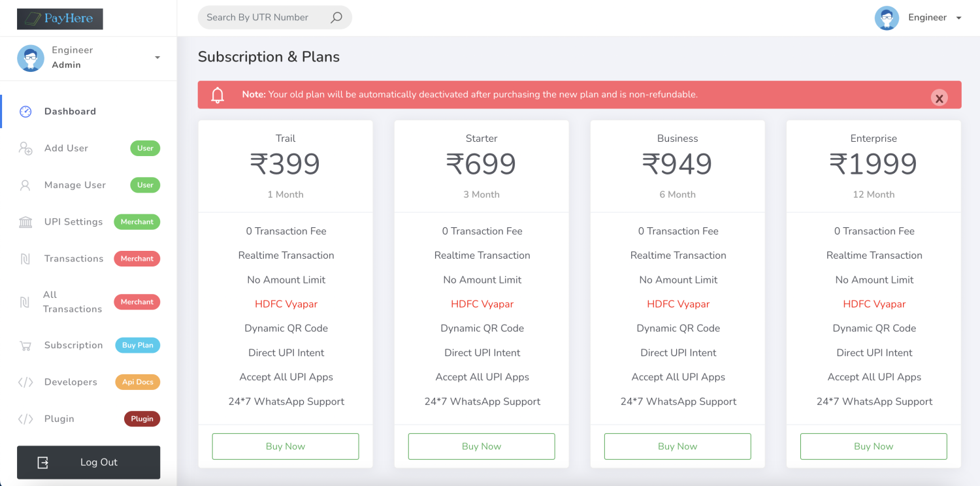Click the Manage User person icon
Image resolution: width=980 pixels, height=486 pixels.
coord(25,186)
